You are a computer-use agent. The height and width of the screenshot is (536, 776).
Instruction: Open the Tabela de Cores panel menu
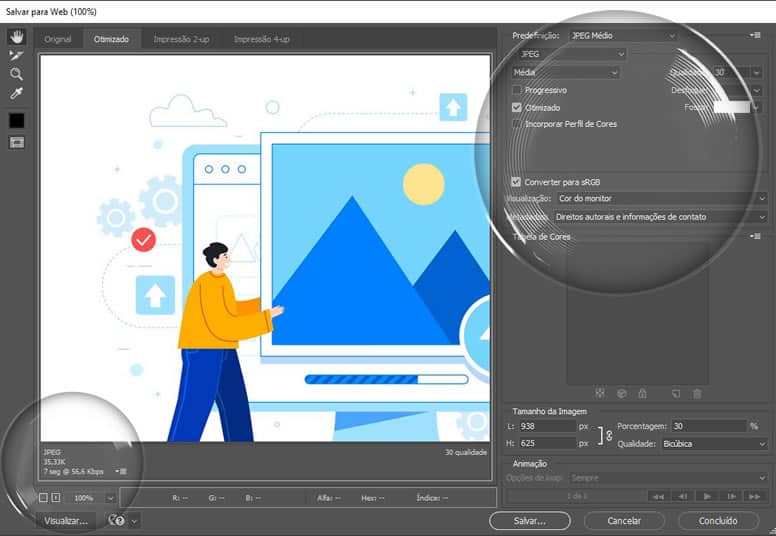755,237
